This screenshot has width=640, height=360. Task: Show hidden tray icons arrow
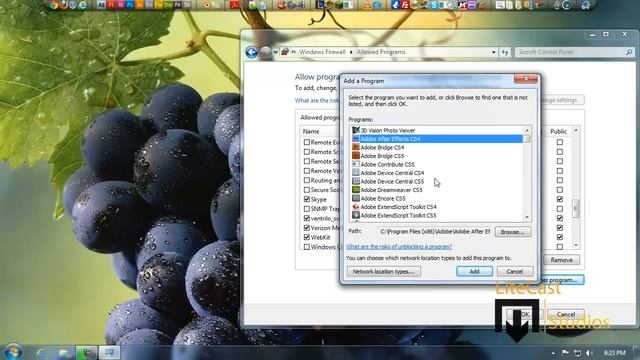(x=553, y=353)
